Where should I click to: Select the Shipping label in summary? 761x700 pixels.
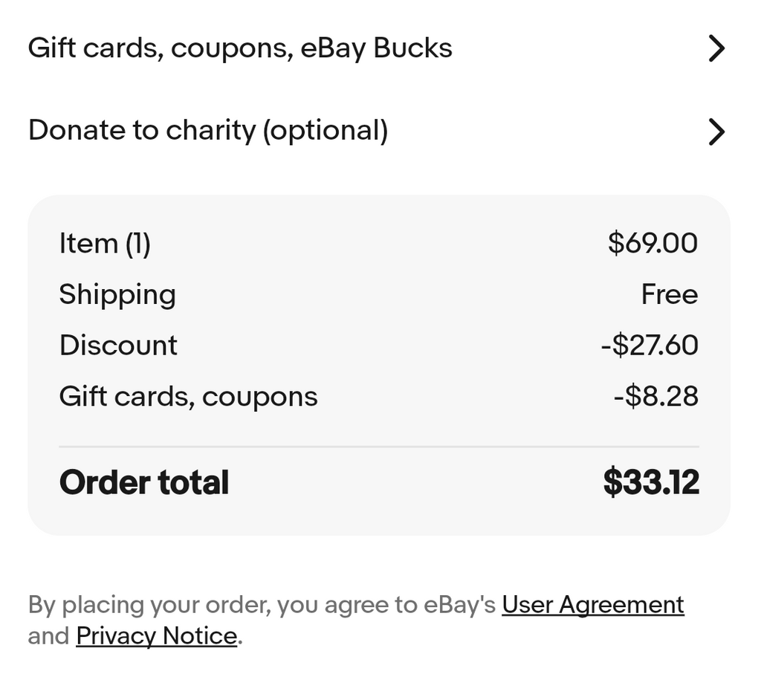pos(117,294)
